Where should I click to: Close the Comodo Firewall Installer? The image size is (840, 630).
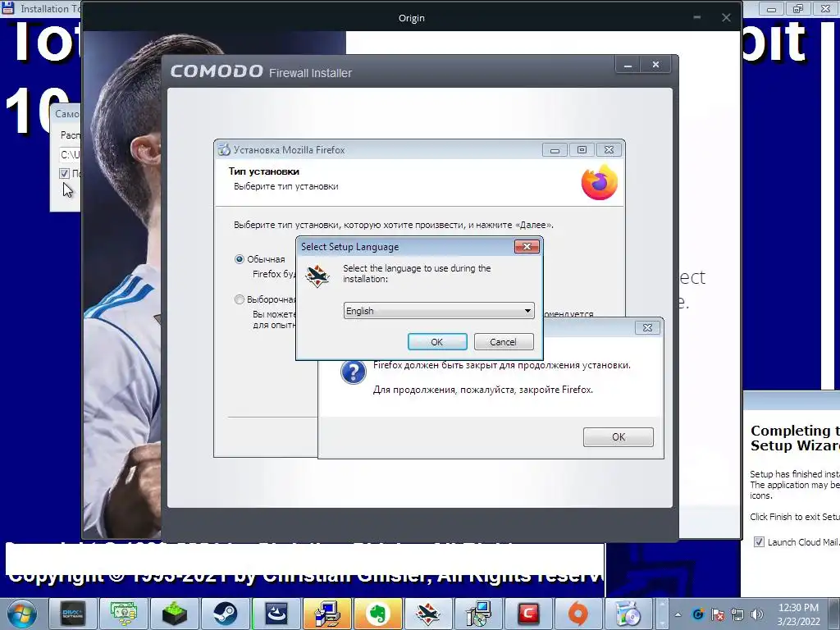click(655, 65)
